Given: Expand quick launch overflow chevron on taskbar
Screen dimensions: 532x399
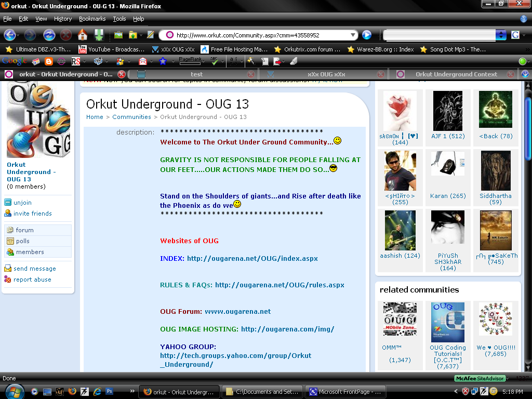Looking at the screenshot, I should (132, 391).
